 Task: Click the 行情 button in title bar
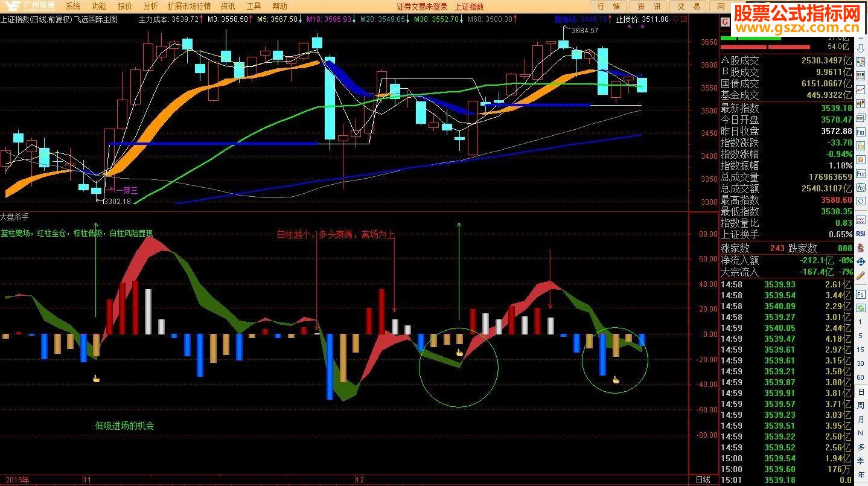pyautogui.click(x=608, y=6)
